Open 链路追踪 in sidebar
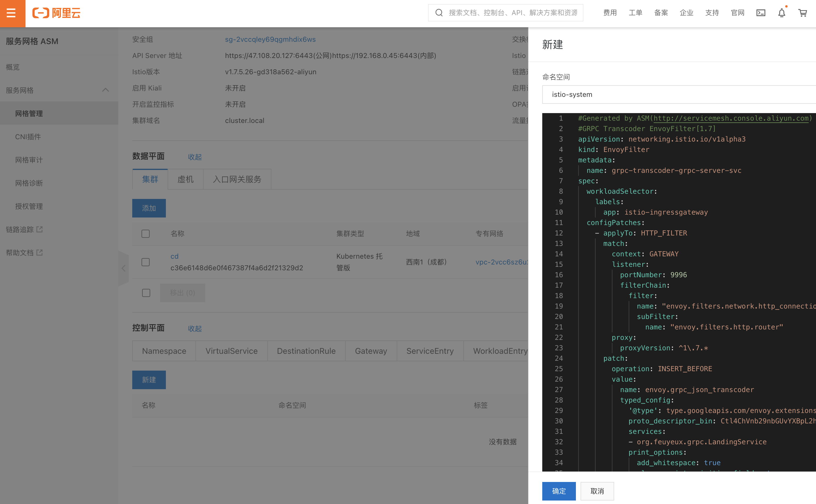 [20, 229]
